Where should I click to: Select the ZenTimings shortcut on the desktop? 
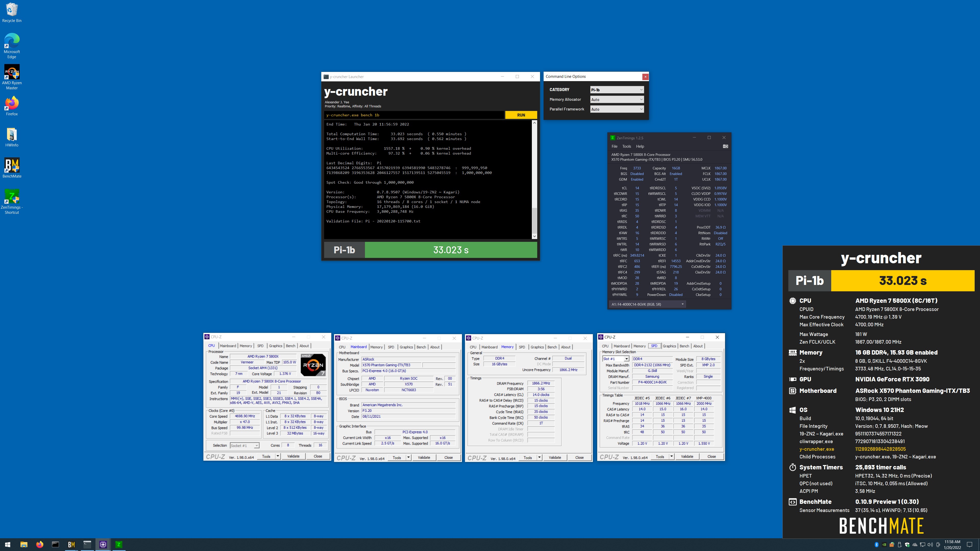coord(12,202)
